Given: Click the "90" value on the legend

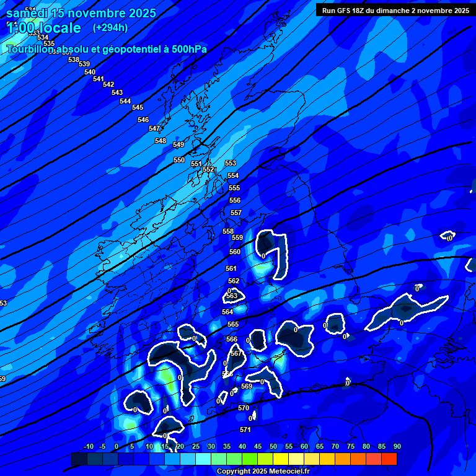Looking at the screenshot, I should (397, 446).
